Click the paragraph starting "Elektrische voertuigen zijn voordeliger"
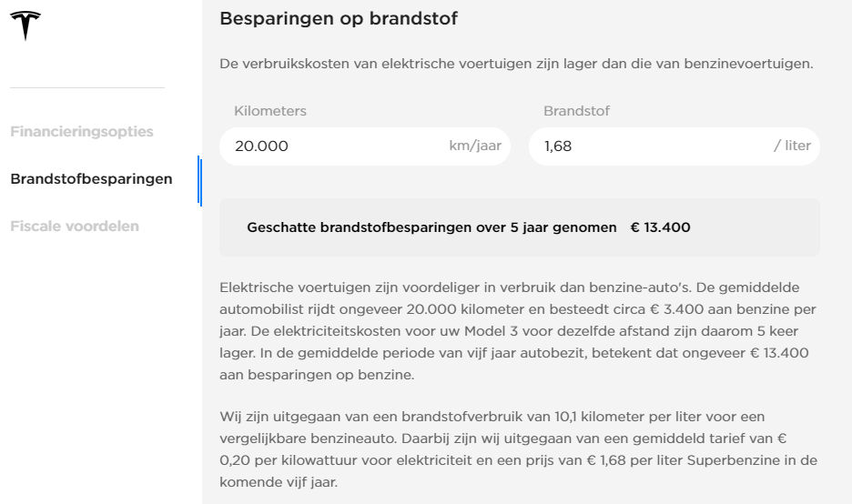Image resolution: width=852 pixels, height=504 pixels. click(x=519, y=331)
